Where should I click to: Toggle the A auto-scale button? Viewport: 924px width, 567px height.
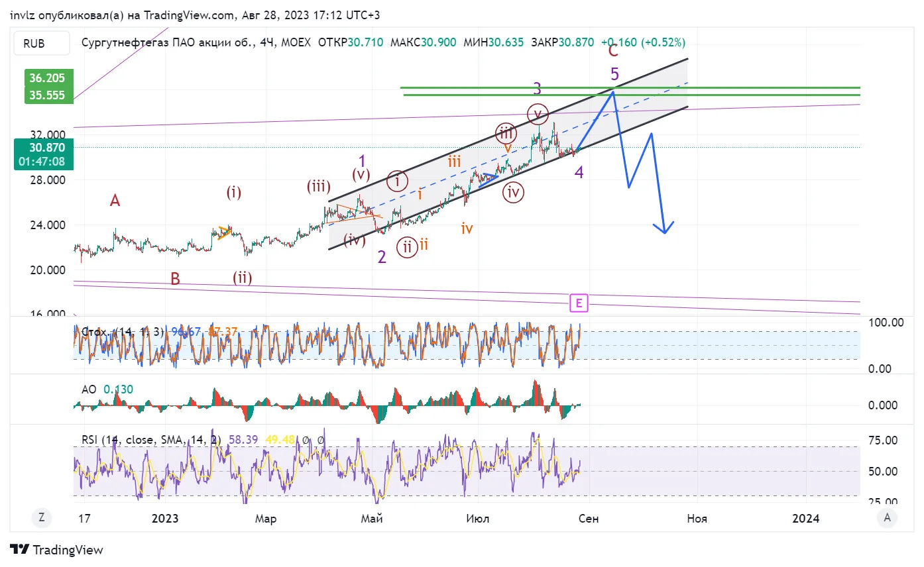click(886, 517)
